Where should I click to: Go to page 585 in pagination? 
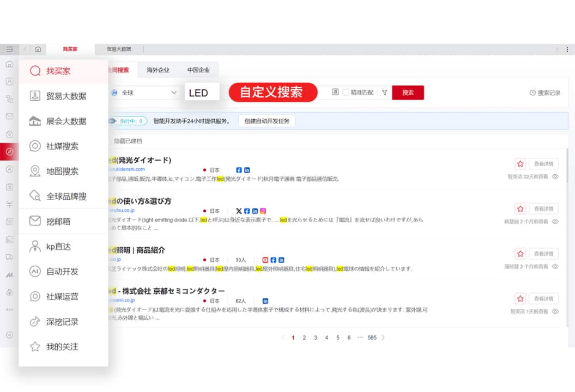tap(374, 338)
